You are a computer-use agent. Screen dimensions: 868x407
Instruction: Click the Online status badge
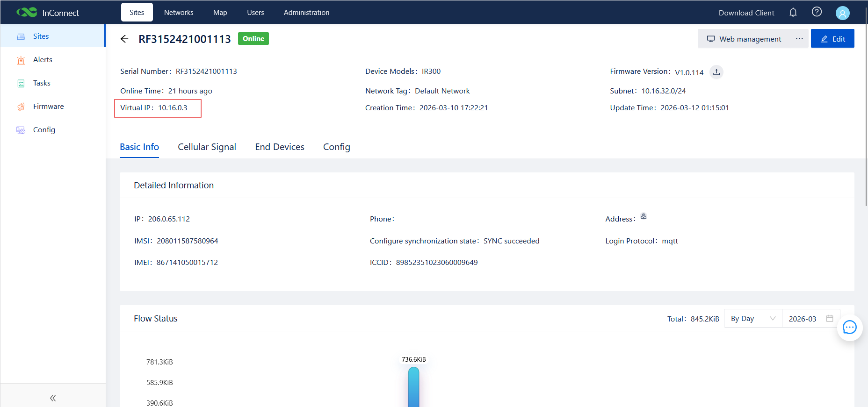click(253, 39)
